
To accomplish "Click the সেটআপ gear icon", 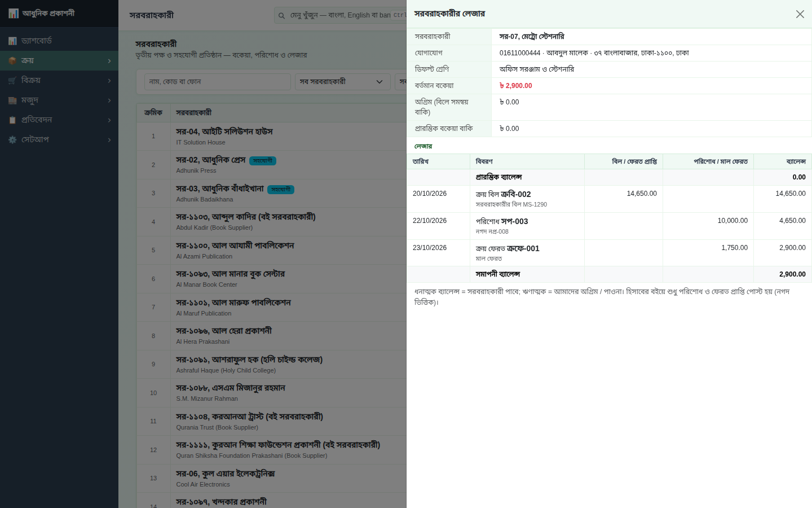I will (x=12, y=140).
